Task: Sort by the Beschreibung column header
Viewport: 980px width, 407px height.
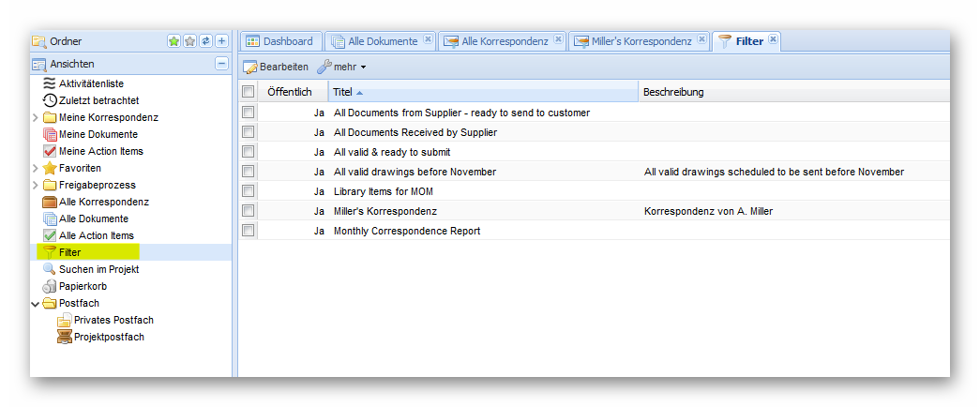Action: click(673, 92)
